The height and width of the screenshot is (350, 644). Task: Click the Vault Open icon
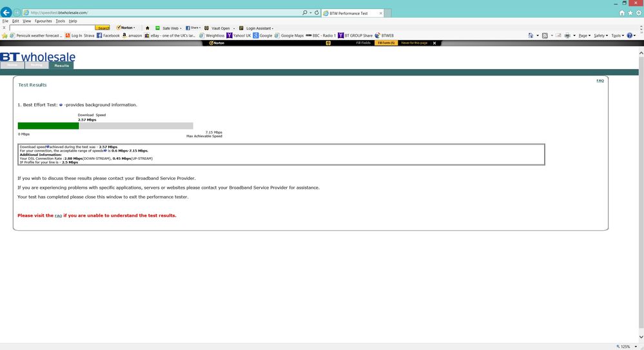pyautogui.click(x=206, y=28)
